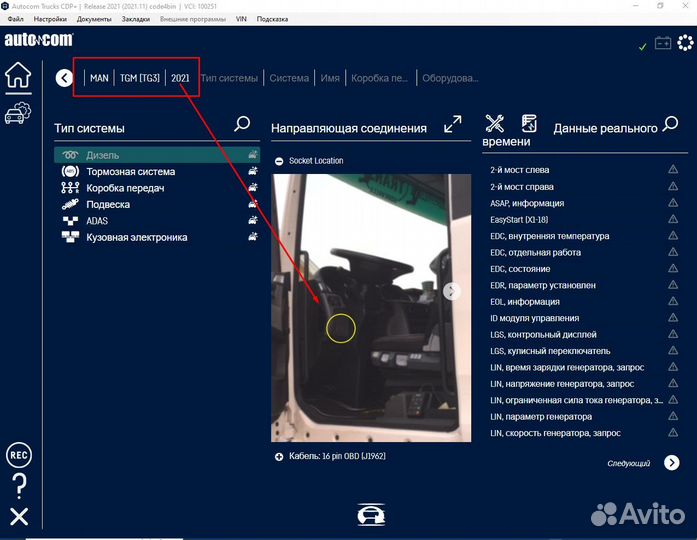Click warning triangle for 2-й мост слева
This screenshot has height=540, width=697.
pos(673,169)
